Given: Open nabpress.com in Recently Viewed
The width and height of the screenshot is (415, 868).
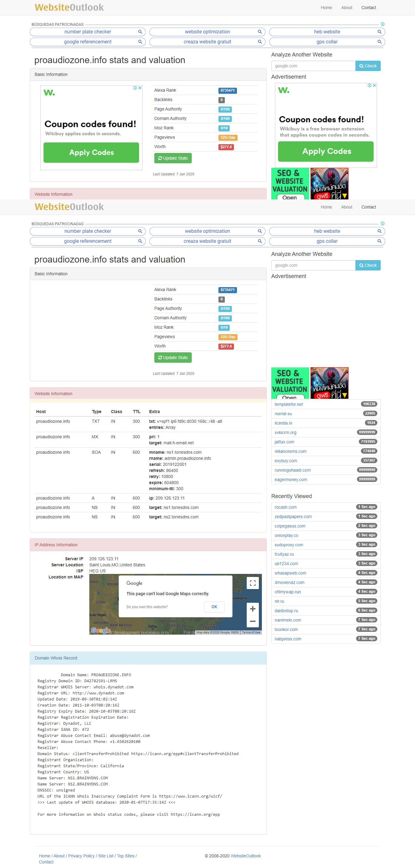Looking at the screenshot, I should (x=288, y=639).
